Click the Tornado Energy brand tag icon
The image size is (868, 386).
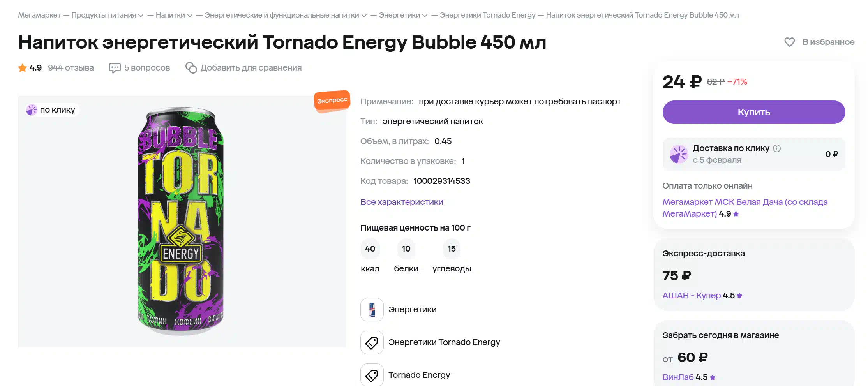click(x=372, y=375)
